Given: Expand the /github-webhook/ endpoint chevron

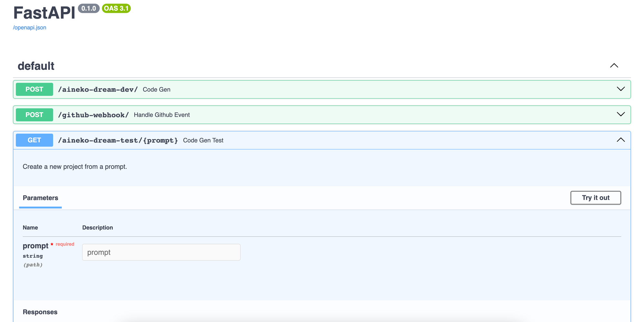Looking at the screenshot, I should pyautogui.click(x=620, y=115).
